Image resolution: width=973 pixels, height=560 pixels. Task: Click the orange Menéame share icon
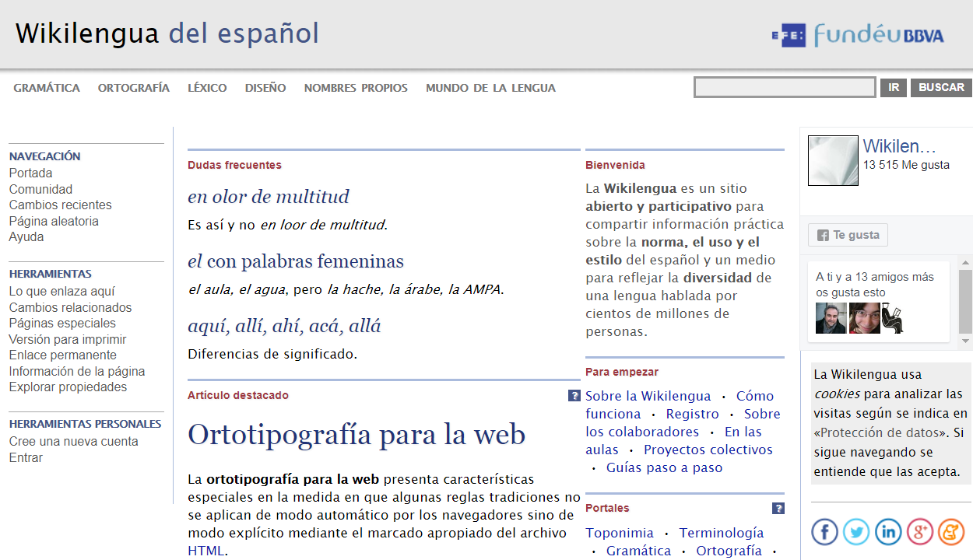click(950, 532)
